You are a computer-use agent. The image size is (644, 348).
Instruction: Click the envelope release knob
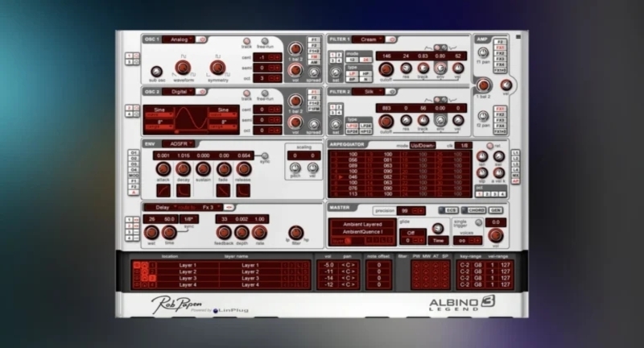pyautogui.click(x=243, y=169)
